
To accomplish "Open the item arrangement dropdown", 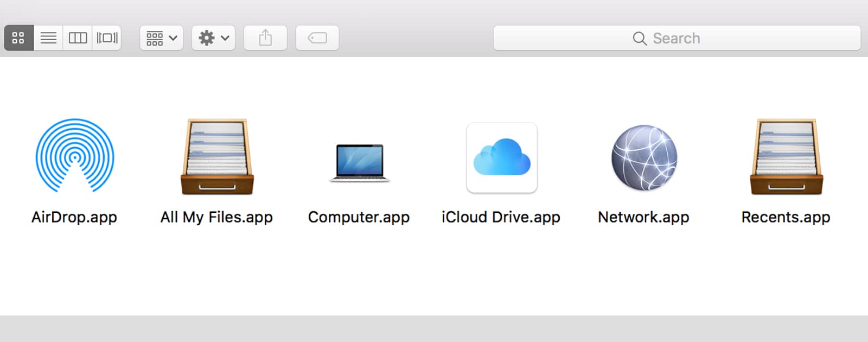I will pos(162,38).
